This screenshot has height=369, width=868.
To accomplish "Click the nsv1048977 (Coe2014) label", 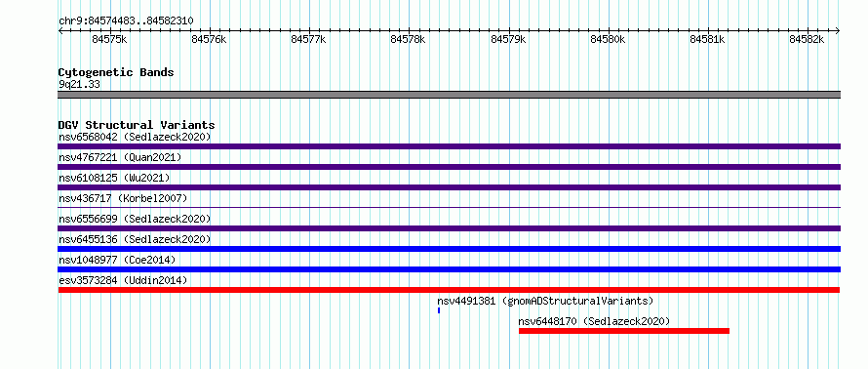I will tap(117, 260).
